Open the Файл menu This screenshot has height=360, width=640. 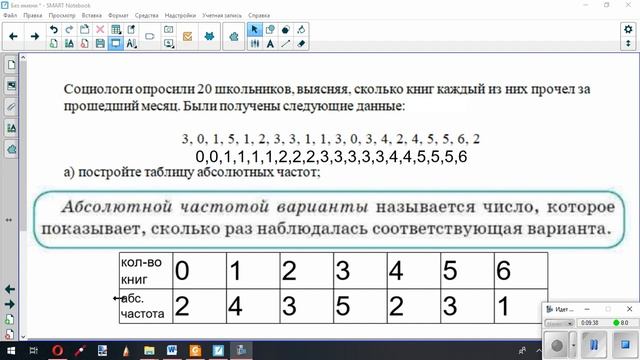tap(10, 16)
